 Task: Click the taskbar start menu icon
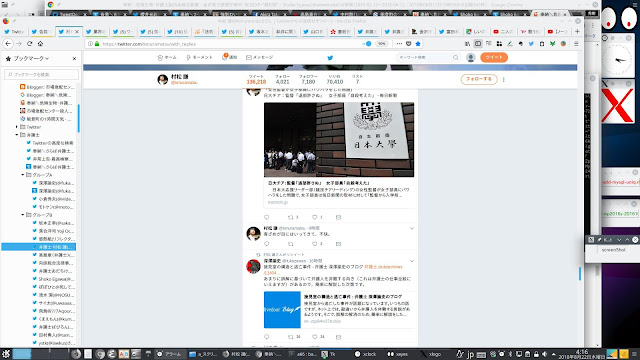6,354
